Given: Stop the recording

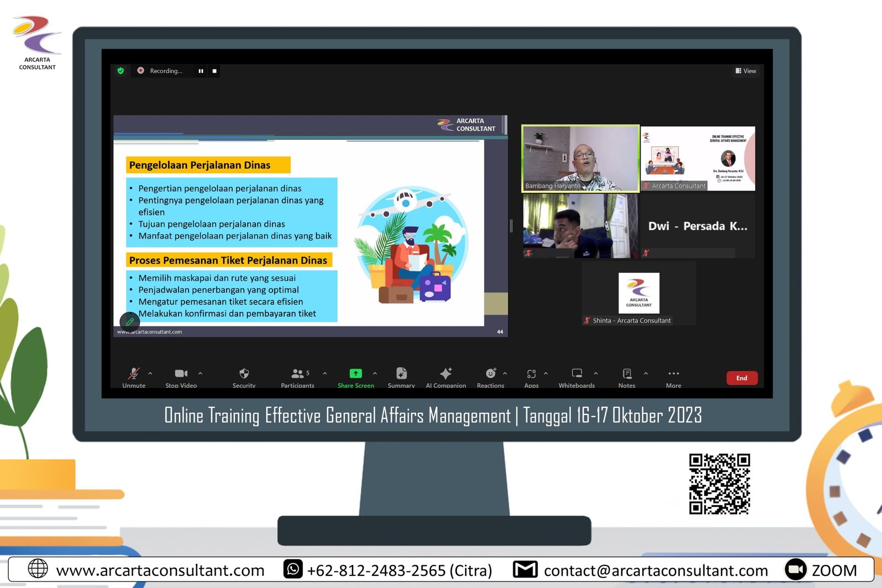Looking at the screenshot, I should click(x=214, y=71).
